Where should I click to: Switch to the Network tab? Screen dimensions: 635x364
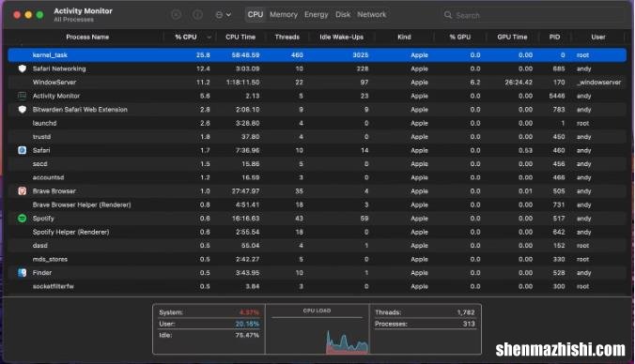[x=372, y=15]
